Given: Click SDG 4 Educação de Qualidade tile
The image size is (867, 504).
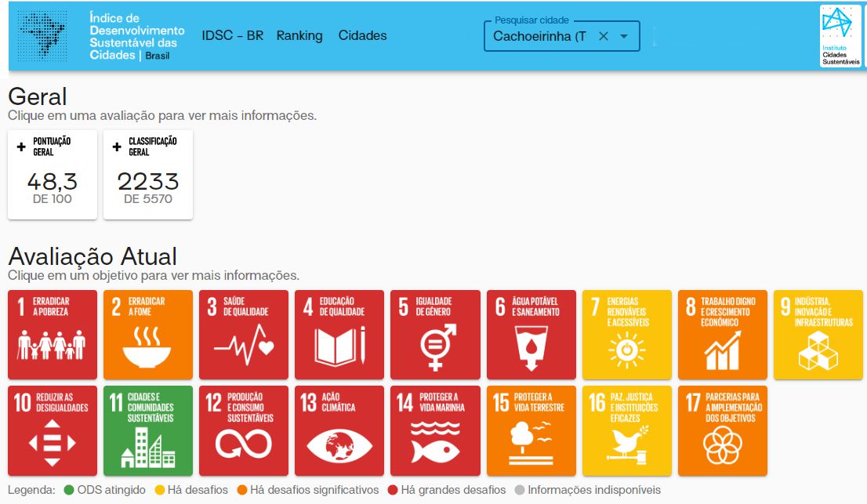Looking at the screenshot, I should 339,335.
